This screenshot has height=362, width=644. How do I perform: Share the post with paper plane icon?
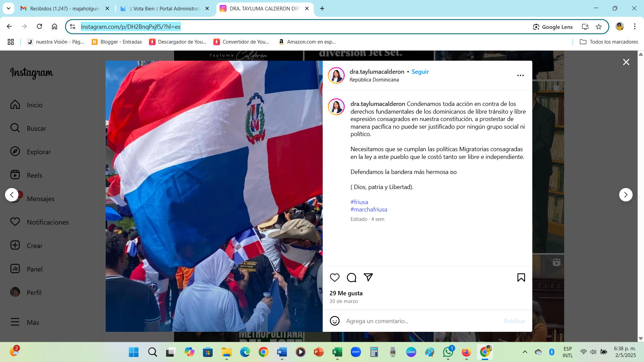pyautogui.click(x=368, y=278)
